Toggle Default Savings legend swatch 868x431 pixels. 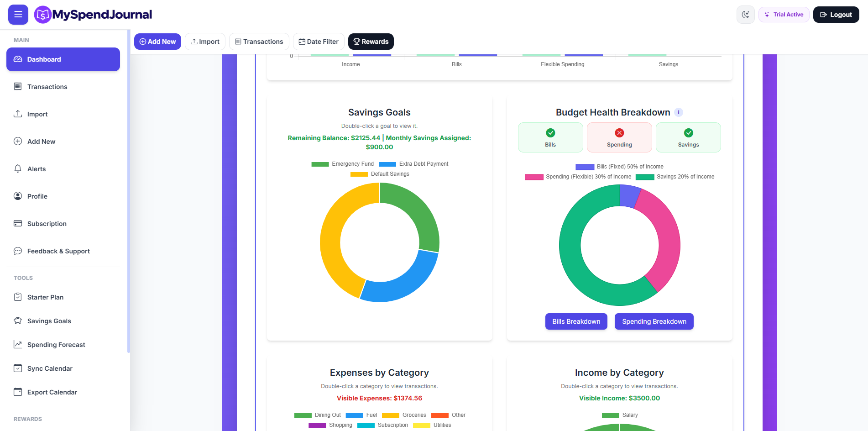359,174
